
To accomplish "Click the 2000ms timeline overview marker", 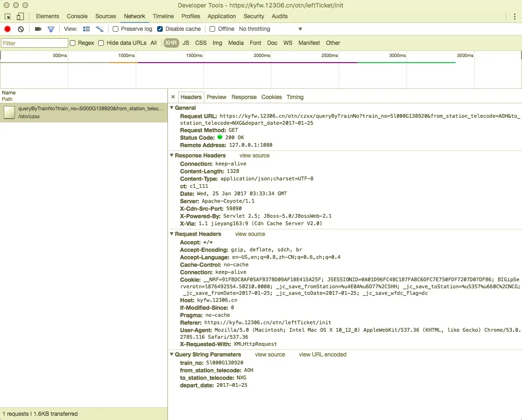I will [x=261, y=56].
